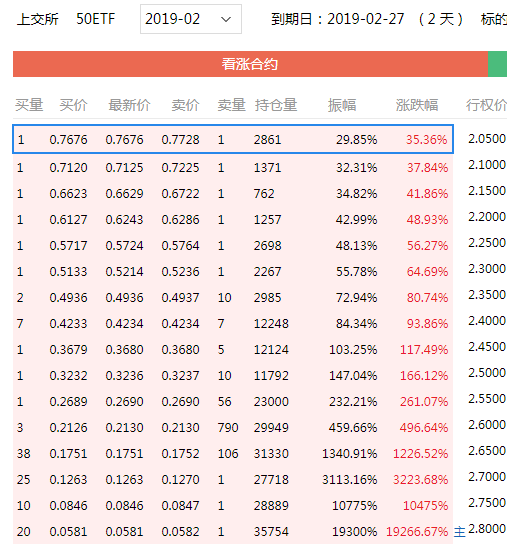
Task: Click the 涨跌幅 column header
Action: point(417,105)
